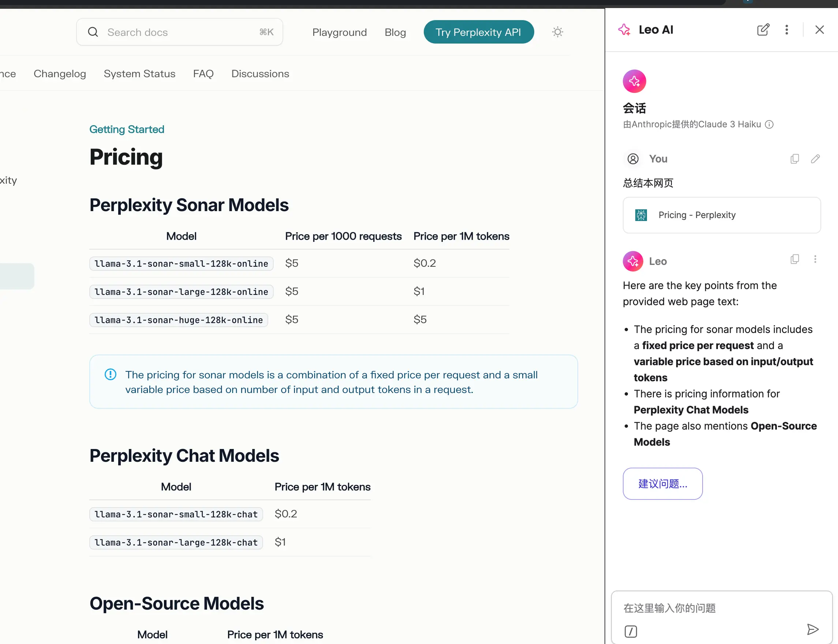Click the '建议问题...' suggest questions button
838x644 pixels.
click(662, 483)
